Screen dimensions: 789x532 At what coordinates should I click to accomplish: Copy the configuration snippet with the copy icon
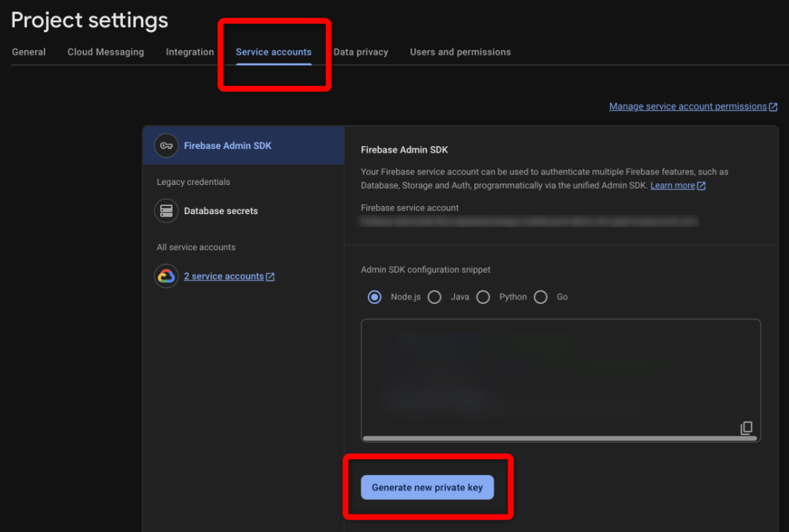[x=747, y=428]
